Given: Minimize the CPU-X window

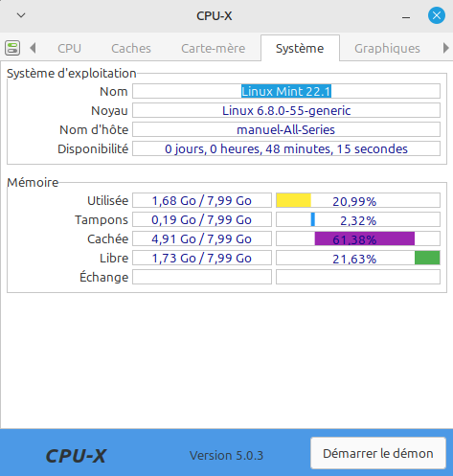Looking at the screenshot, I should [406, 16].
